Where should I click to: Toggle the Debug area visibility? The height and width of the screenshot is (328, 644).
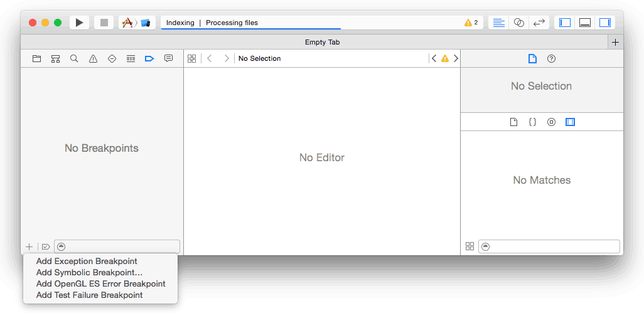[585, 23]
